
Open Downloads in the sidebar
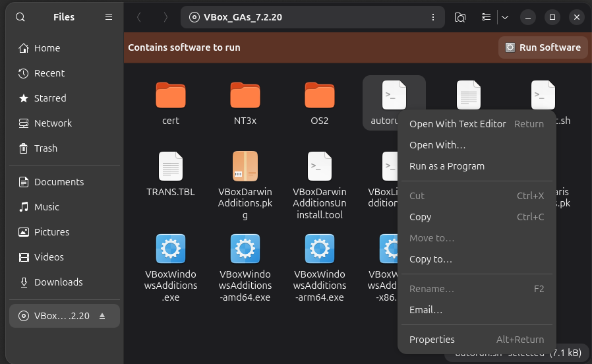(x=65, y=282)
